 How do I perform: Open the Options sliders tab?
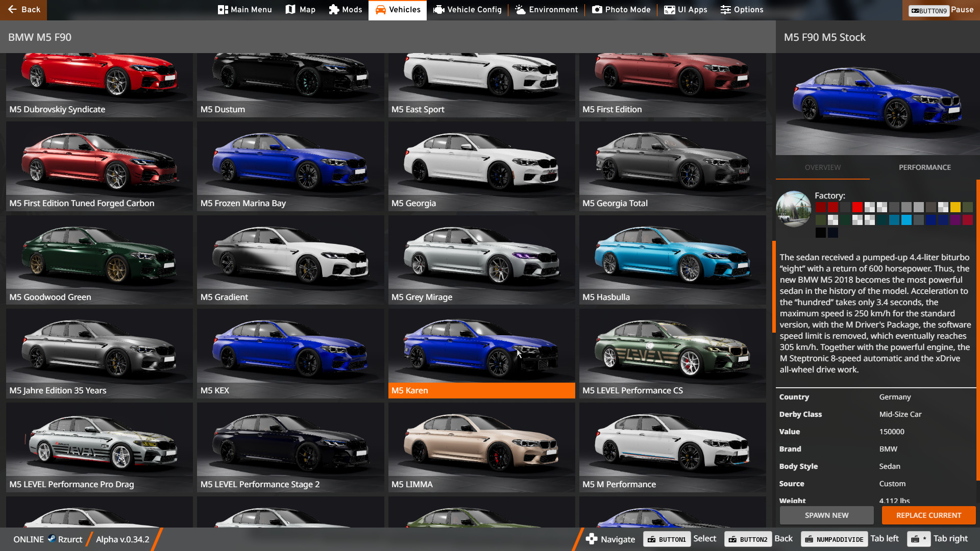[742, 10]
